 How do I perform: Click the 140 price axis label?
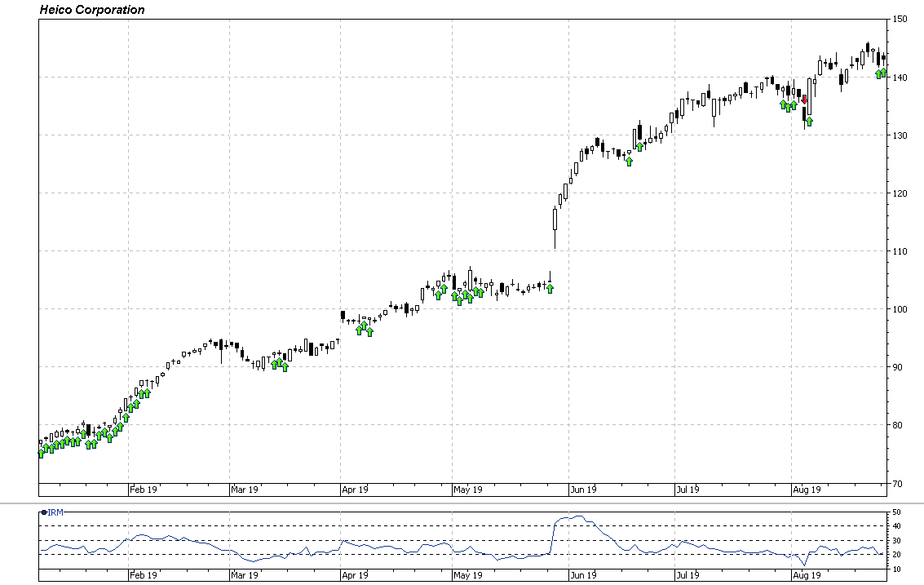pos(900,78)
